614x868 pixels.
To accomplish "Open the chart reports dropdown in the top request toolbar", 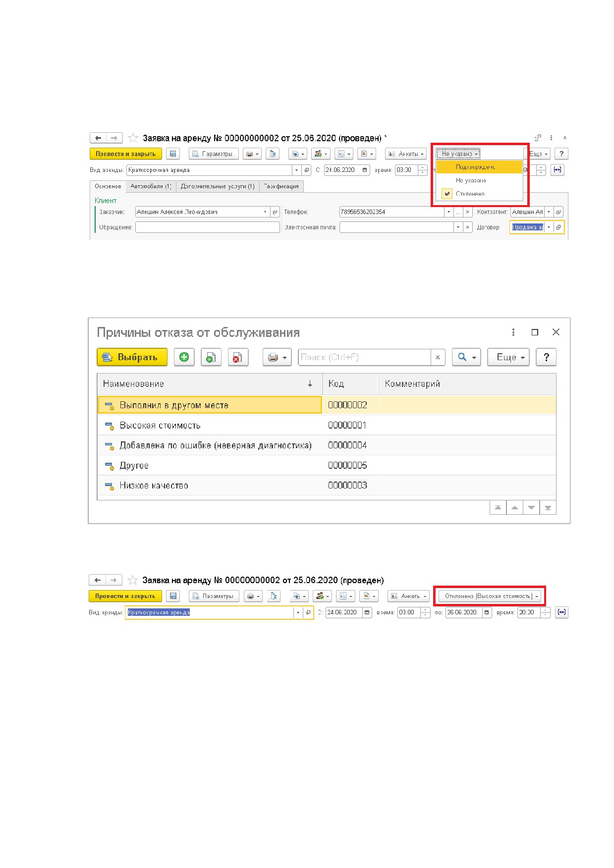I will [x=367, y=154].
